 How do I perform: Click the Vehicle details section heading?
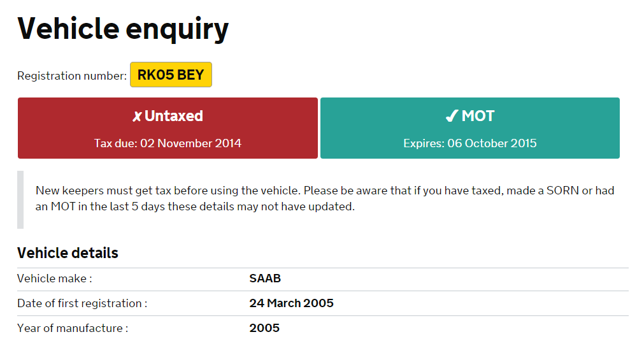tap(68, 253)
